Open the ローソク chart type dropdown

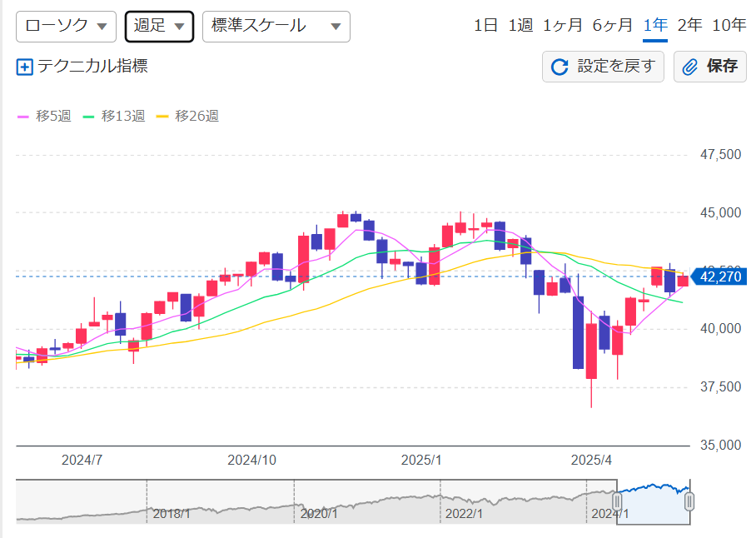click(66, 27)
